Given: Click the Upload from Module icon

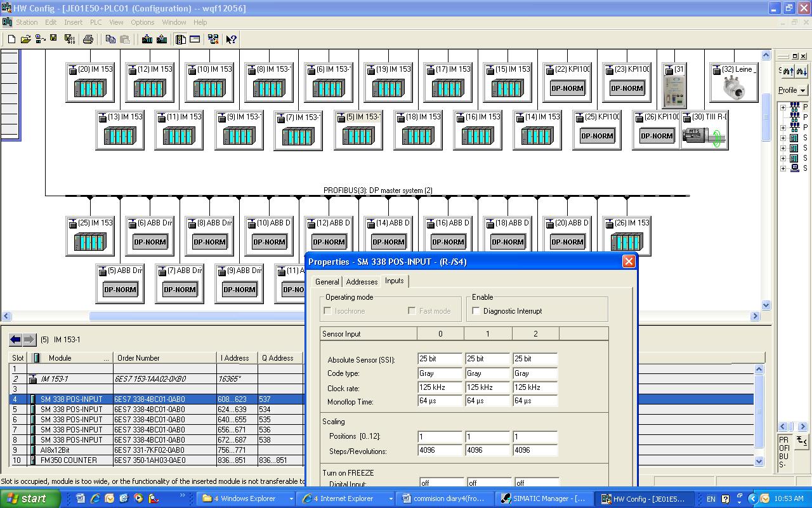Looking at the screenshot, I should point(162,39).
